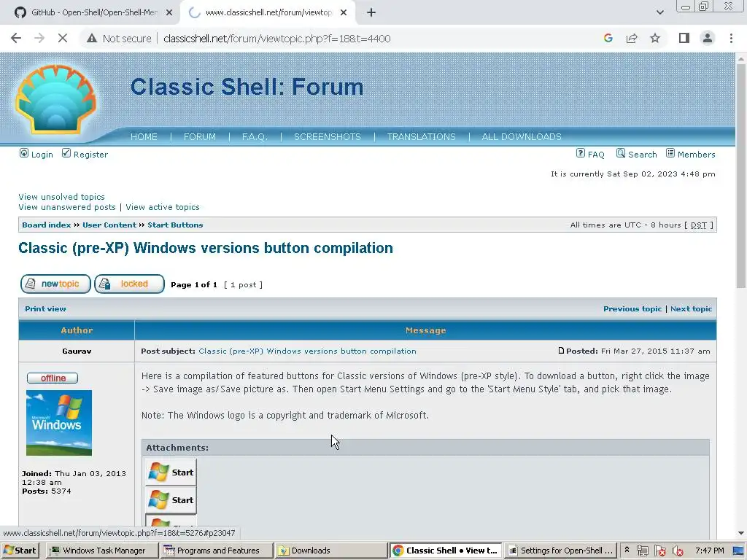Expand the tab search dropdown arrow
This screenshot has width=747, height=560.
659,13
